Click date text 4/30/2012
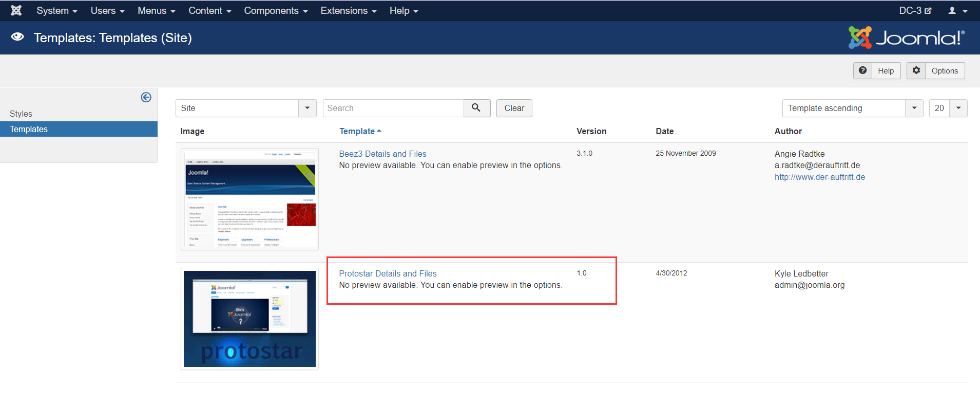 point(671,273)
